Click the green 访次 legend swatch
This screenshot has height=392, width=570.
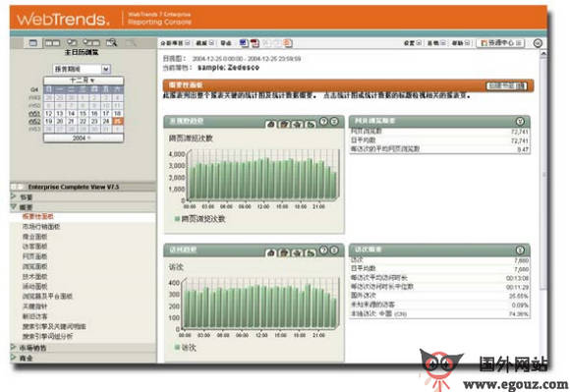click(177, 348)
